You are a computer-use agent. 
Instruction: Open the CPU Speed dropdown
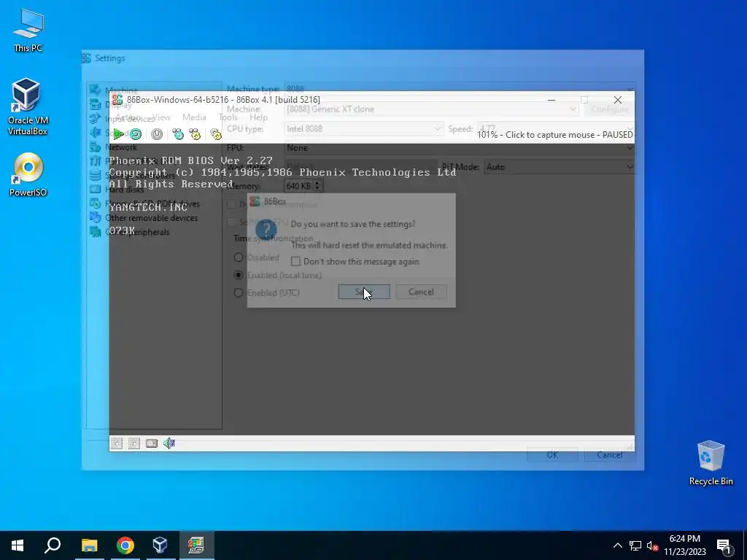tap(556, 128)
